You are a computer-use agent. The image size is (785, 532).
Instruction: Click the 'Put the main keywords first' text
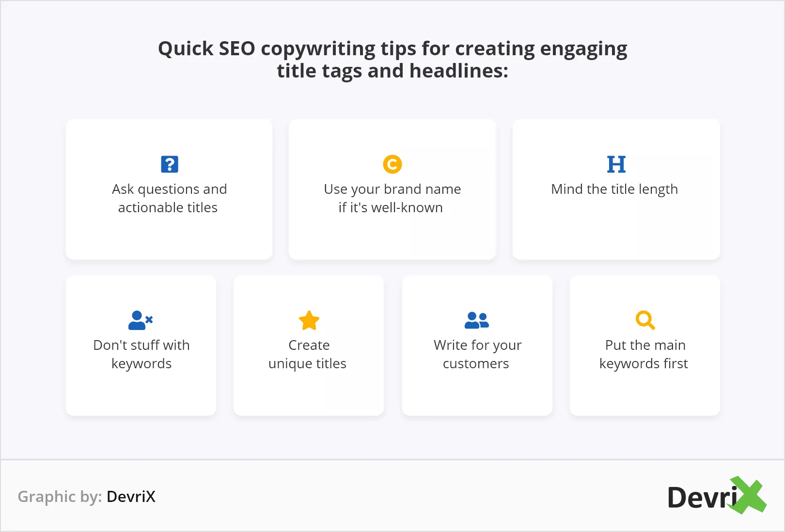(x=644, y=354)
